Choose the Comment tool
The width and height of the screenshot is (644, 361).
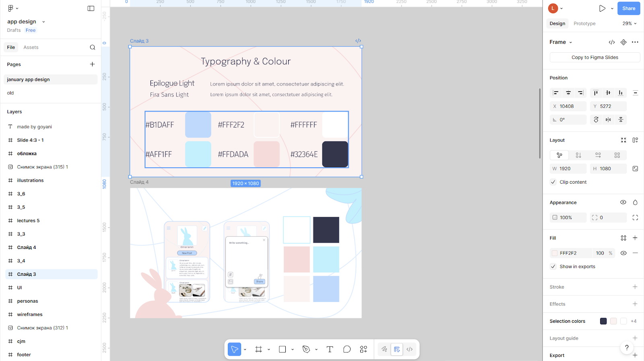(x=347, y=349)
